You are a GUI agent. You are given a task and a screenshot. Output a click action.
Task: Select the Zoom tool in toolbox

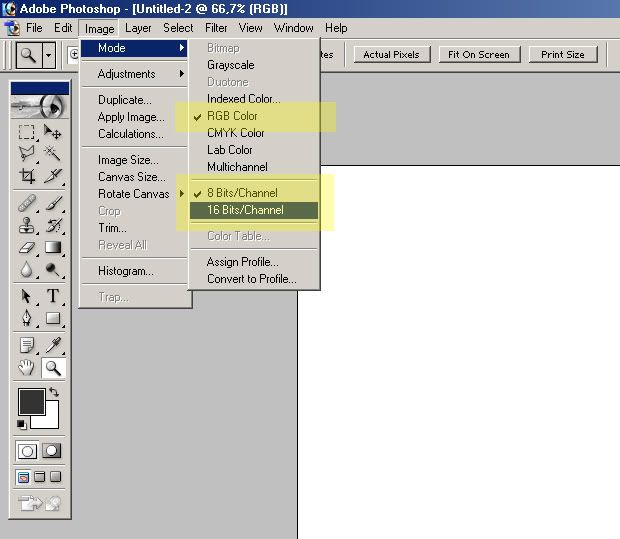pos(53,368)
